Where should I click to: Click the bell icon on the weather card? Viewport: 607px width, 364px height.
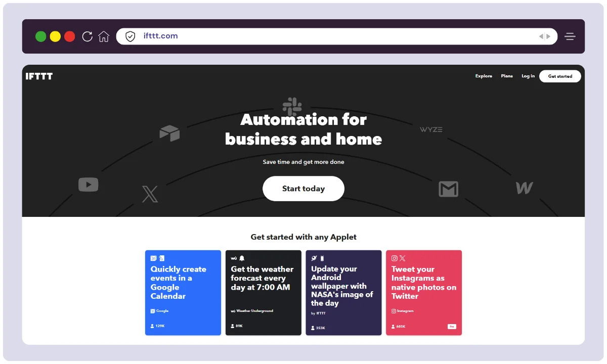pos(242,258)
